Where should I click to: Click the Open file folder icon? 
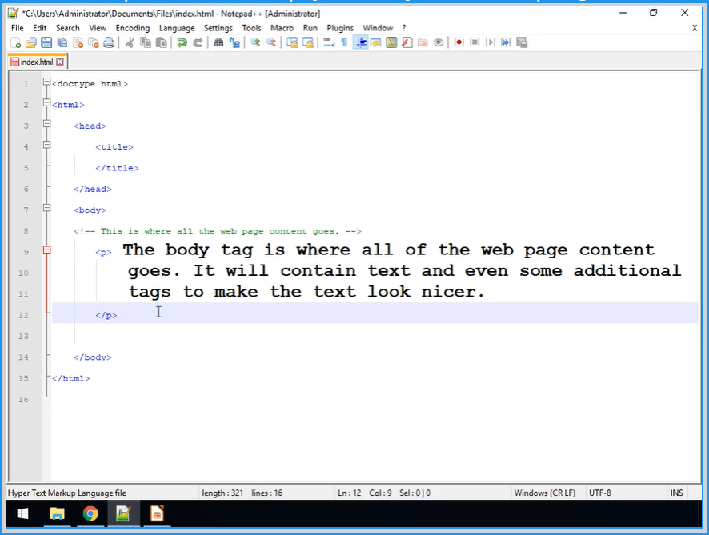point(31,43)
